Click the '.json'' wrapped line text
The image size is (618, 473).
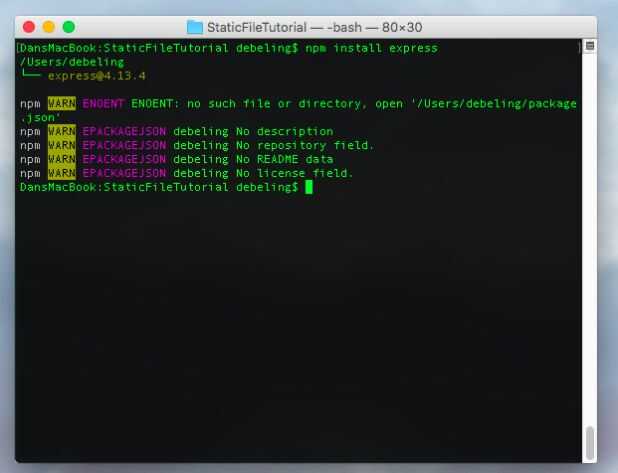[40, 118]
